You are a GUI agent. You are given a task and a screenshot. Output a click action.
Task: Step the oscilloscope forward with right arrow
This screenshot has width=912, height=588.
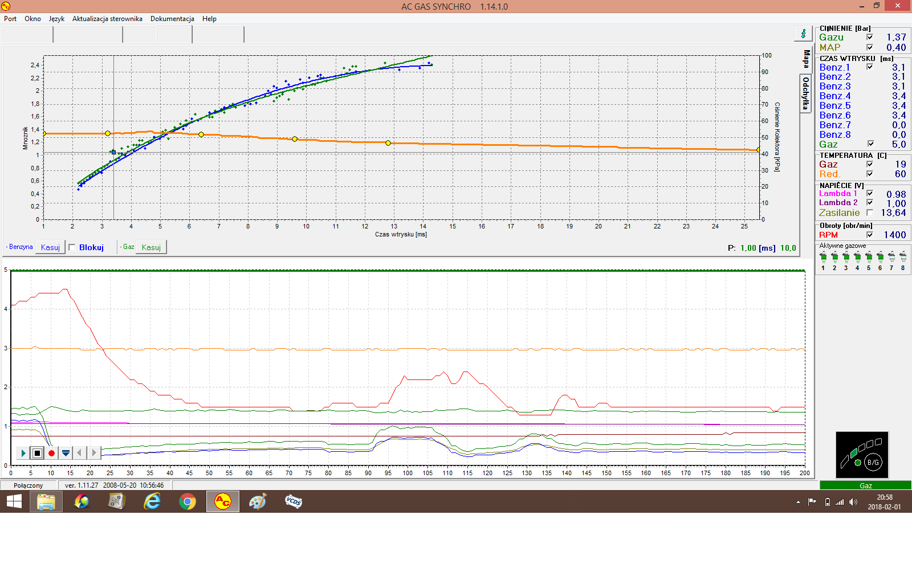[x=94, y=453]
